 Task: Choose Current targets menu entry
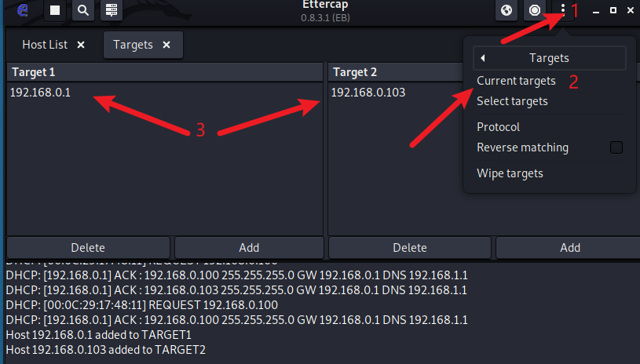point(516,81)
